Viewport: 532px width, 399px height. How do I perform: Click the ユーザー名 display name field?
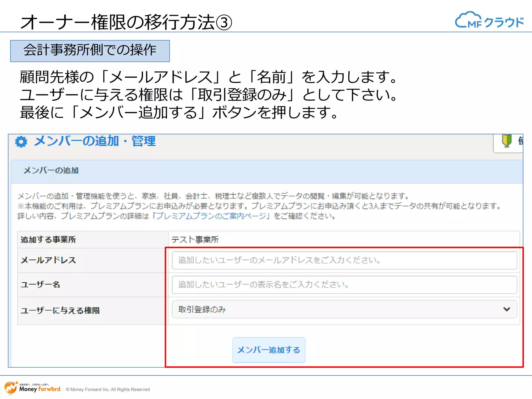(344, 285)
